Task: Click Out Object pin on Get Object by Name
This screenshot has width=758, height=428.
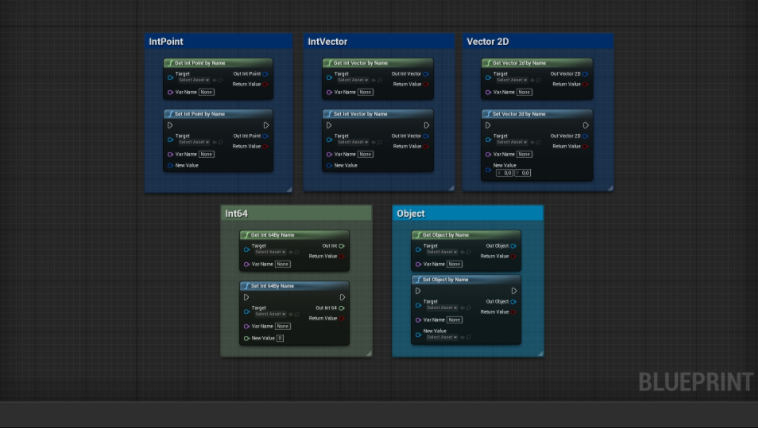Action: 513,246
